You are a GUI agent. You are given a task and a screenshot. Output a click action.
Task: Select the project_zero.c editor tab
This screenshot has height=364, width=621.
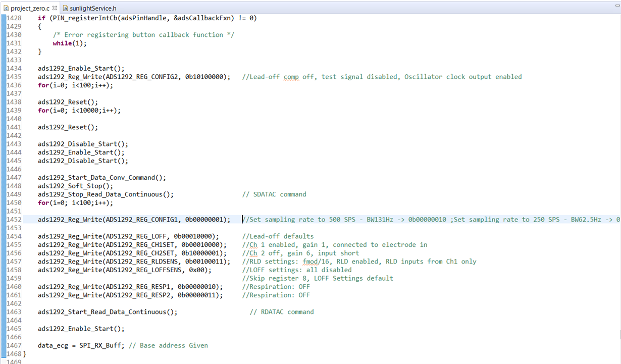pos(30,8)
